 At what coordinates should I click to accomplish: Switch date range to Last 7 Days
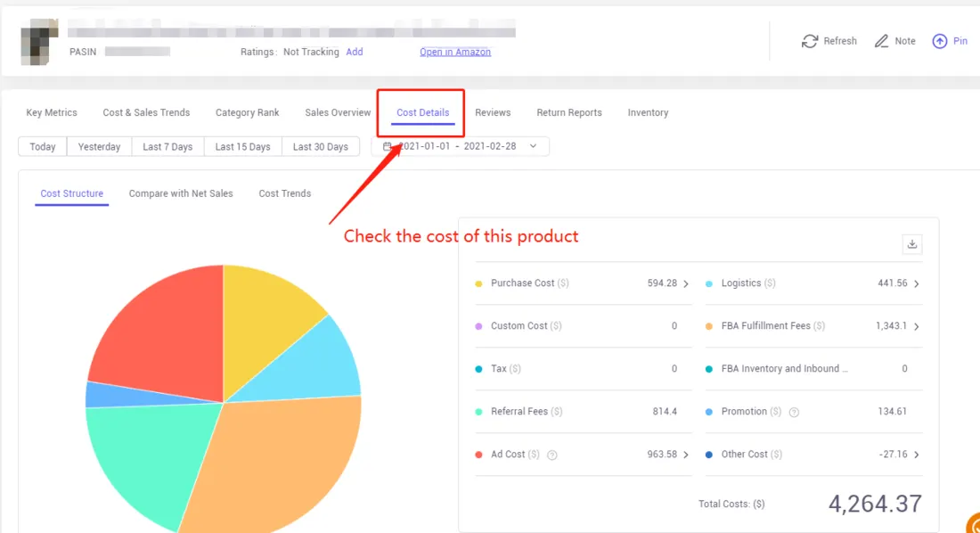[x=167, y=145]
